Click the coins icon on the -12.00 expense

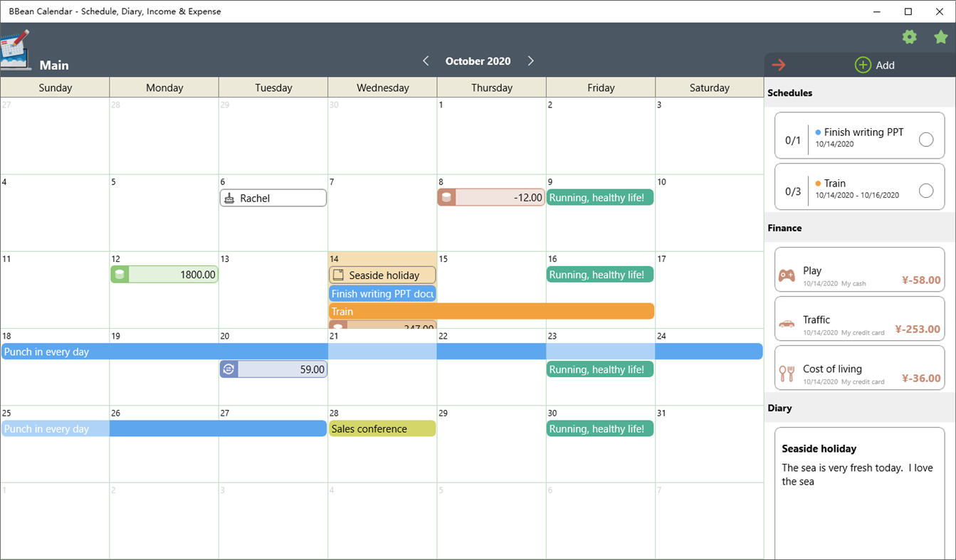click(446, 196)
